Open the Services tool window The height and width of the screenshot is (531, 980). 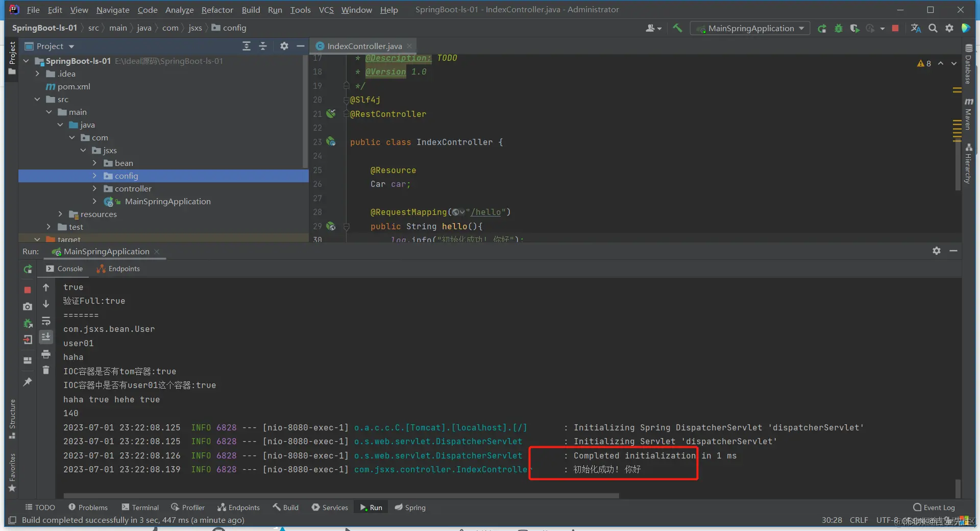pyautogui.click(x=330, y=507)
